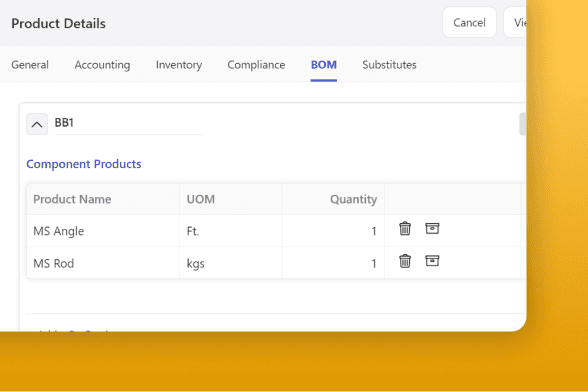
Task: Click archive box icon for MS Angle
Action: (432, 228)
